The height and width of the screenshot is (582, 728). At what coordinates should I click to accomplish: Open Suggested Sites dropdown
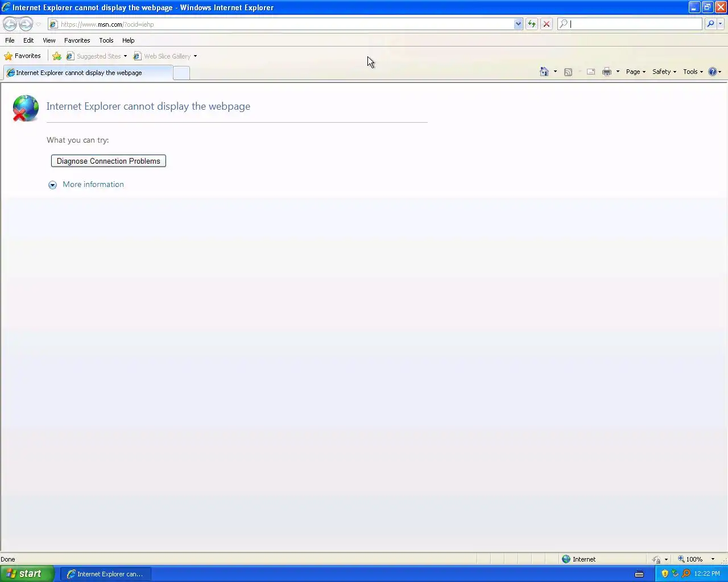pyautogui.click(x=97, y=56)
